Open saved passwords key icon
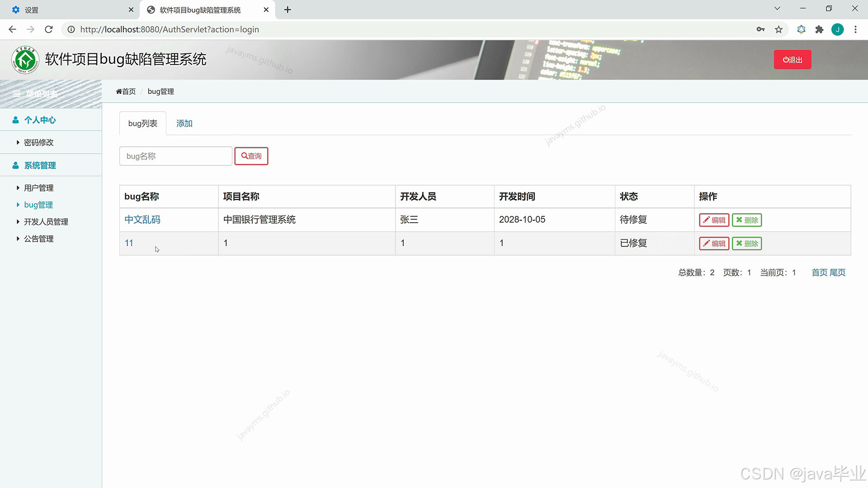The width and height of the screenshot is (868, 488). click(x=760, y=29)
